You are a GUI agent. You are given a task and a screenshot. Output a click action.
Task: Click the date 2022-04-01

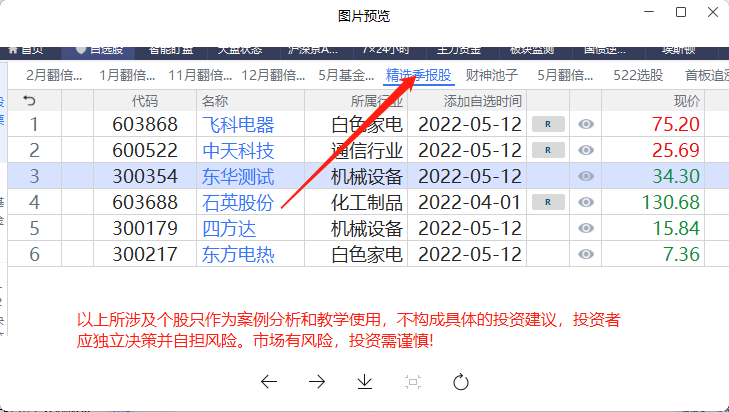[470, 203]
